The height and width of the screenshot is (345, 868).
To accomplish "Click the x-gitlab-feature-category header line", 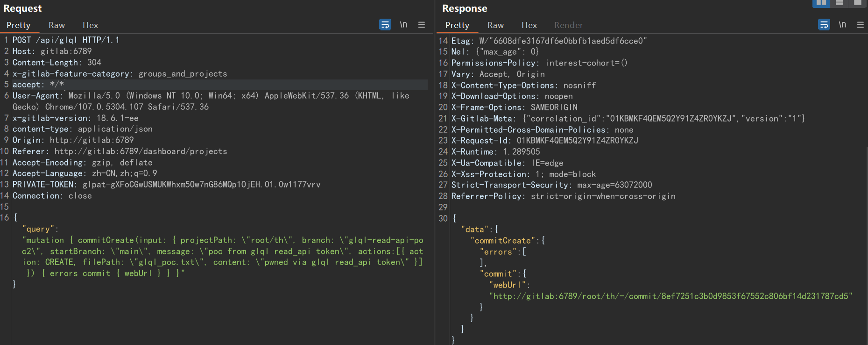I will pyautogui.click(x=120, y=74).
